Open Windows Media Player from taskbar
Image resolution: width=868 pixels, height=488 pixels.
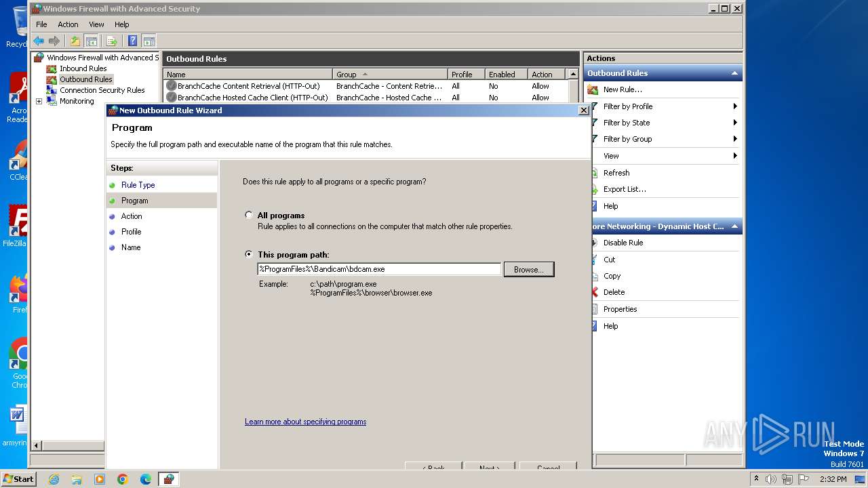(100, 479)
